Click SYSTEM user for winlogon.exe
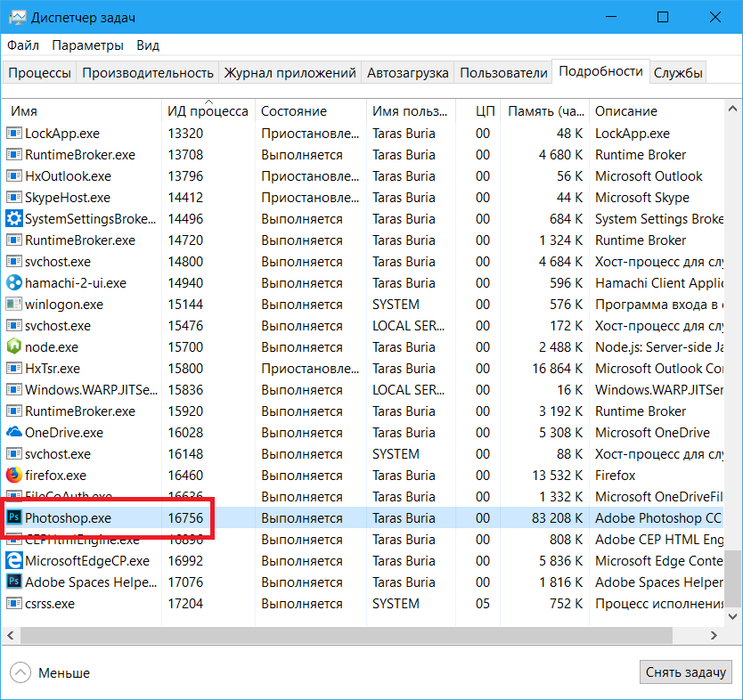The image size is (743, 700). [396, 304]
